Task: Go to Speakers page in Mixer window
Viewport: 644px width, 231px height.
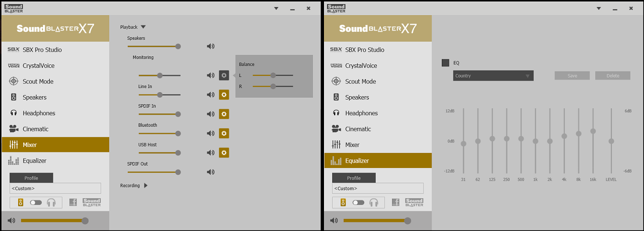Action: click(55, 97)
